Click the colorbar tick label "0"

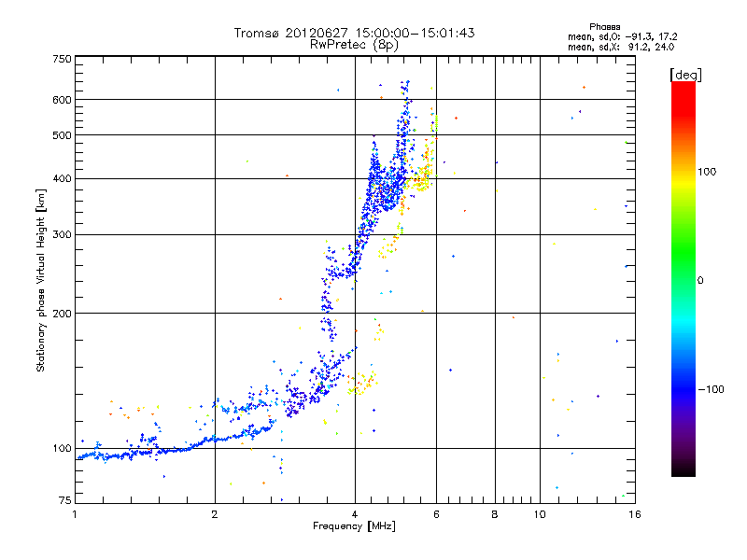pos(700,281)
